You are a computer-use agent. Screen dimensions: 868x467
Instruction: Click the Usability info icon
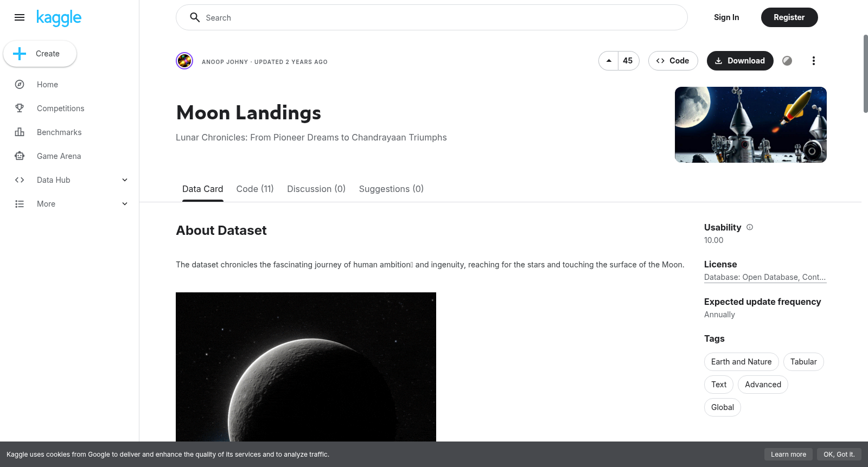750,227
